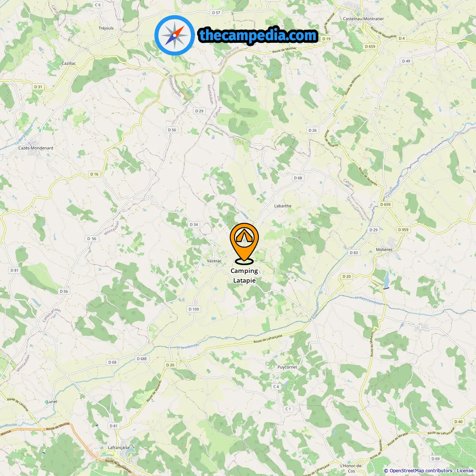
Task: Select the Vazerac village label
Action: [x=214, y=261]
